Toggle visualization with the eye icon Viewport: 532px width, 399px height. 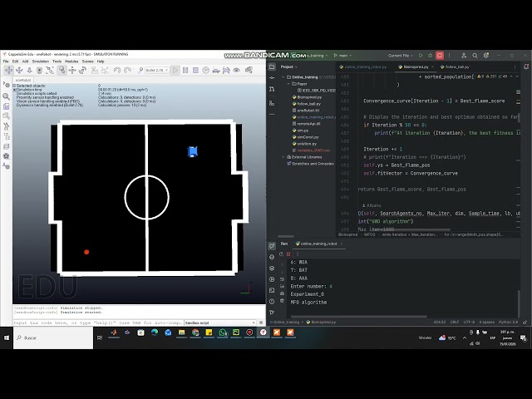(236, 70)
